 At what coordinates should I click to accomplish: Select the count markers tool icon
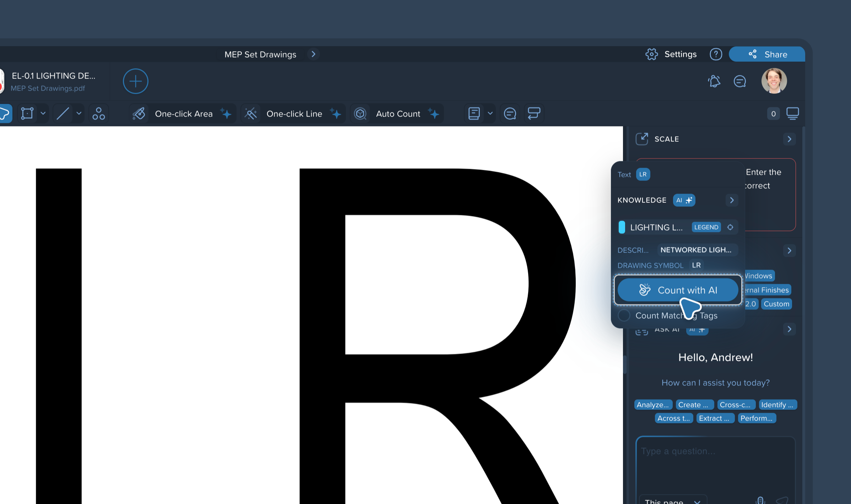point(98,114)
